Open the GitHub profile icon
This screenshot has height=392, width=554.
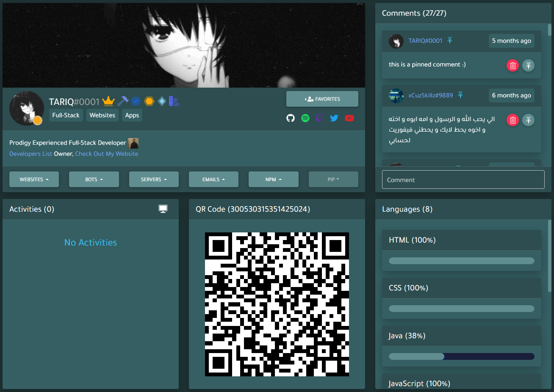[291, 118]
